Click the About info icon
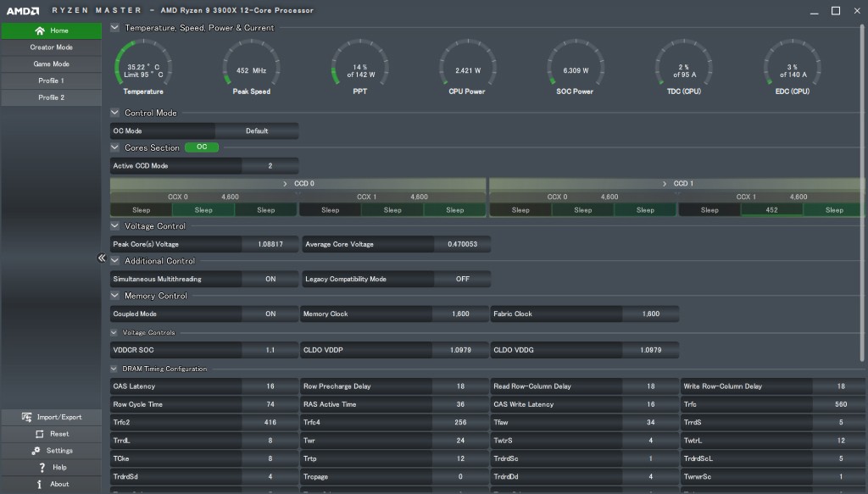868x494 pixels. 40,485
